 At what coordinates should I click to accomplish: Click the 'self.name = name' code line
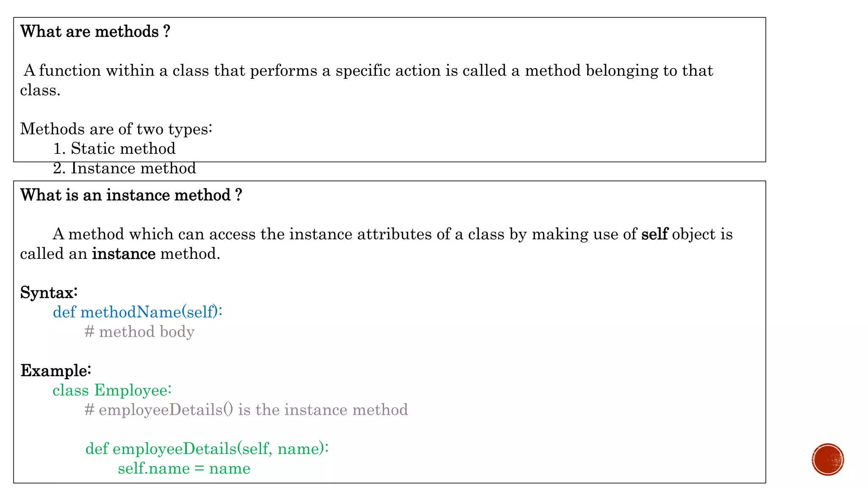(184, 469)
